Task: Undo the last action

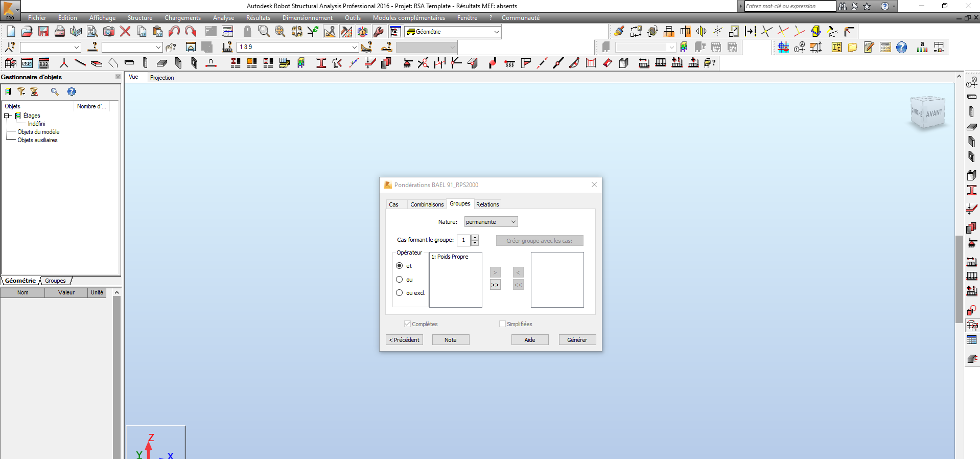Action: [x=174, y=31]
